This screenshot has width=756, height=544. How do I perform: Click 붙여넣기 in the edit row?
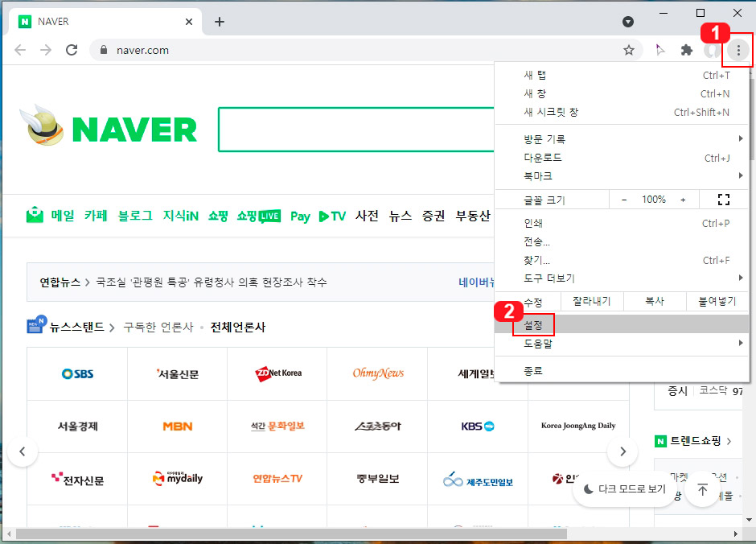click(717, 302)
